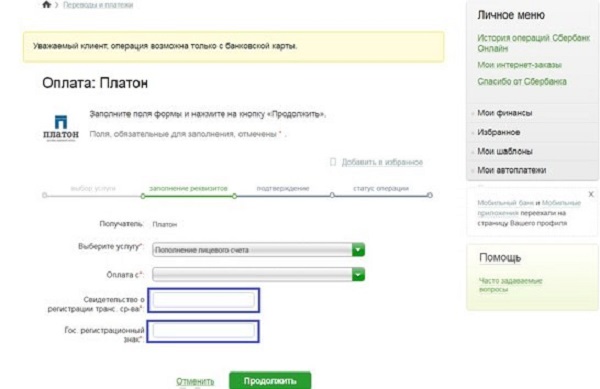Screen dimensions: 600x389
Task: Click green Продолжить button
Action: tap(270, 381)
